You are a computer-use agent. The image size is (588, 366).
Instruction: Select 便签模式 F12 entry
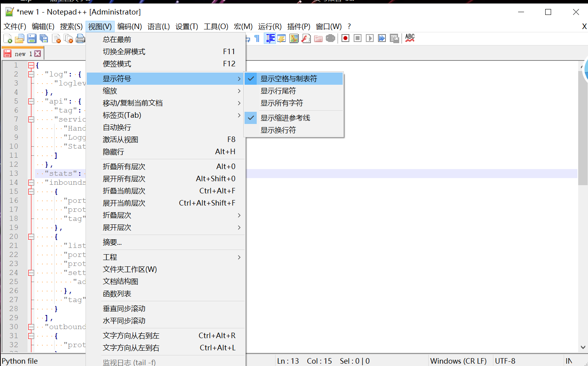point(166,64)
